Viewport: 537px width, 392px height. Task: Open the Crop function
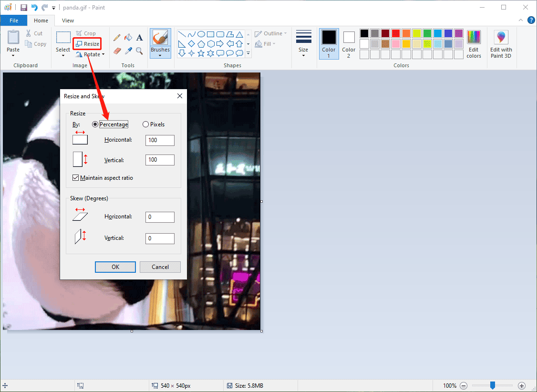87,33
